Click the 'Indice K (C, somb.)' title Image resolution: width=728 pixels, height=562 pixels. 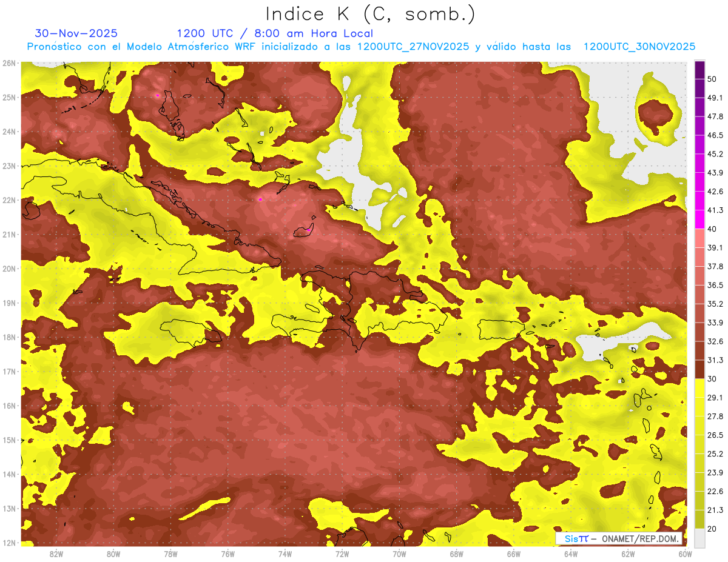(371, 15)
